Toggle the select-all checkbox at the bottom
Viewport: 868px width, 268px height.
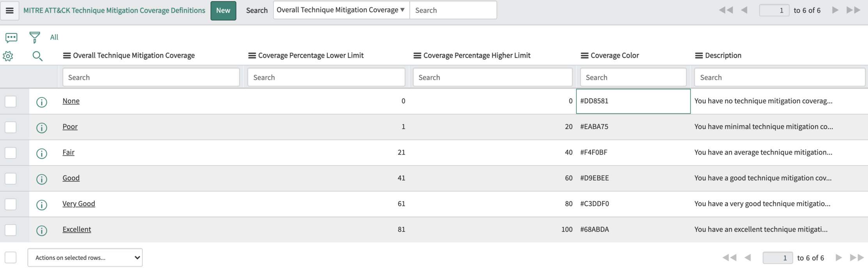coord(11,257)
